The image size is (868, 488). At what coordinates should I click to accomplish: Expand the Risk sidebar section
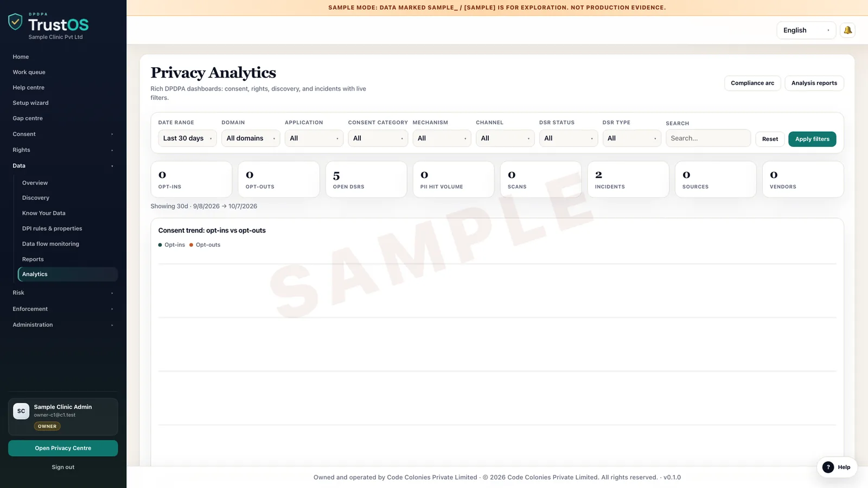point(63,293)
